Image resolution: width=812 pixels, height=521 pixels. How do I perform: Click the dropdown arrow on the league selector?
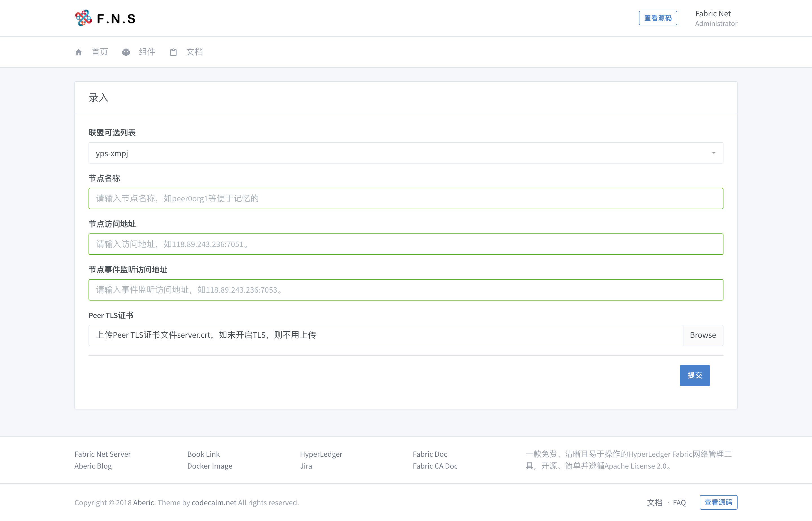[714, 153]
